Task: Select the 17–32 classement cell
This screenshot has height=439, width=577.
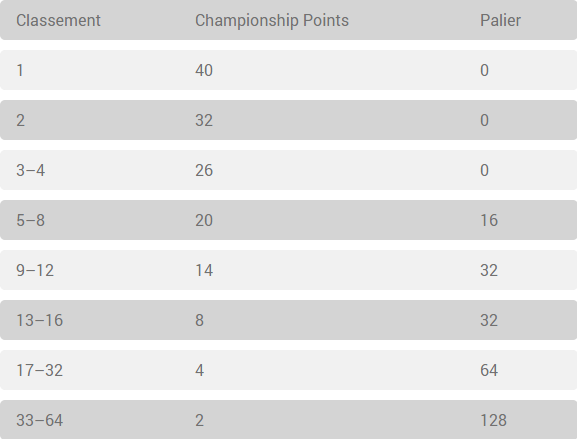Action: [x=39, y=370]
